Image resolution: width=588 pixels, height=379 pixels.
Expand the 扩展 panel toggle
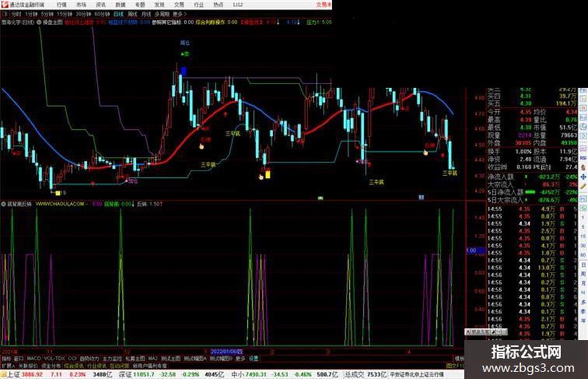coord(8,365)
